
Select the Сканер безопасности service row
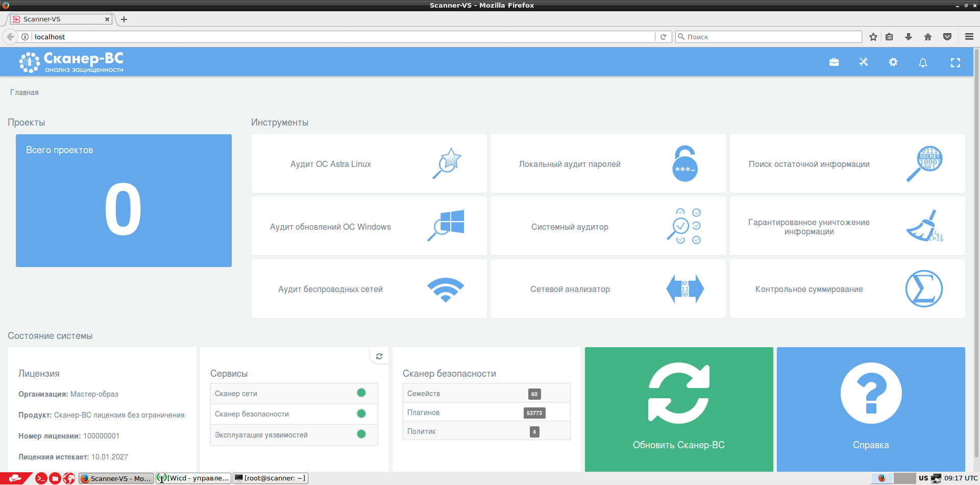coord(294,414)
